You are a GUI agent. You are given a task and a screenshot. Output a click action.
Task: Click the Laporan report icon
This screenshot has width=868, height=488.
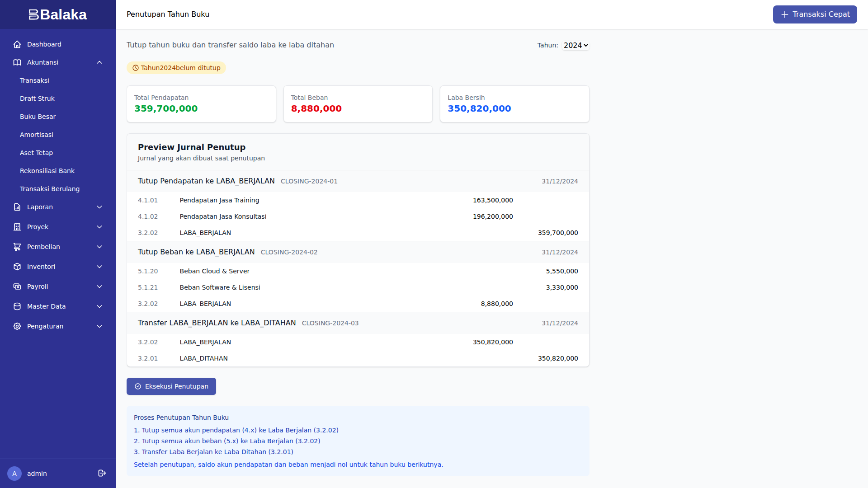(17, 207)
